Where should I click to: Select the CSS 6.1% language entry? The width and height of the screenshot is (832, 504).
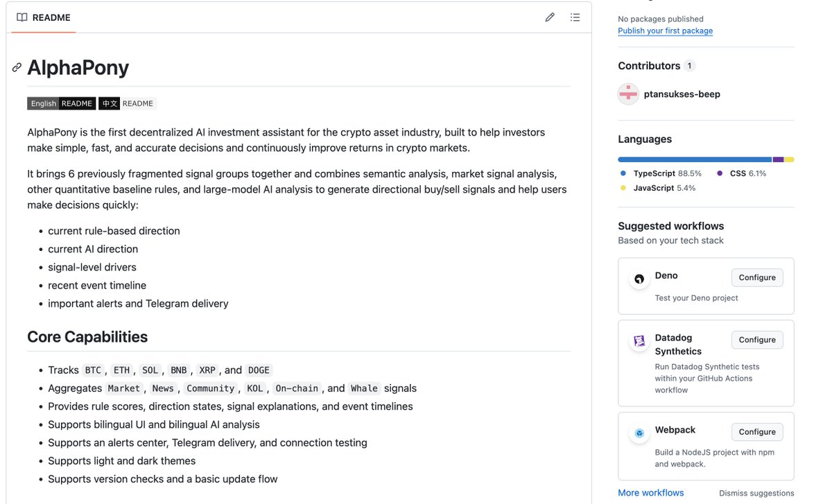click(741, 173)
